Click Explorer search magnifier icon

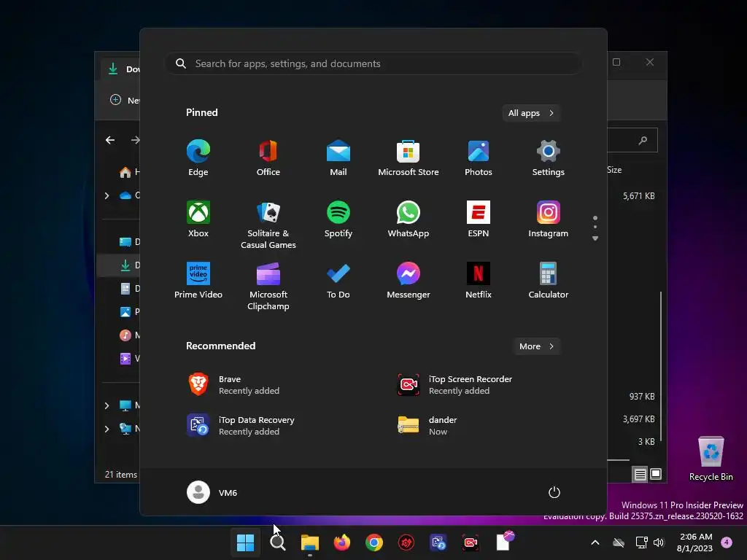643,140
